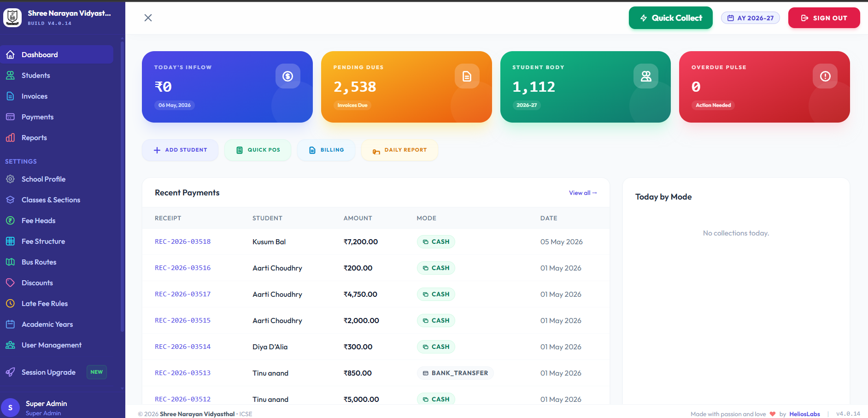Click the Reports bar chart icon
The width and height of the screenshot is (868, 418).
10,137
